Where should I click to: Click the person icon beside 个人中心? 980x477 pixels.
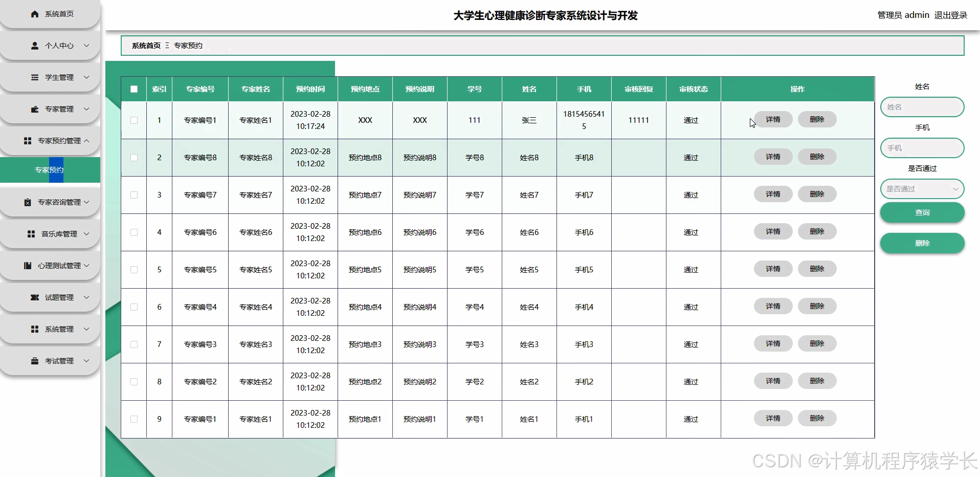point(35,46)
